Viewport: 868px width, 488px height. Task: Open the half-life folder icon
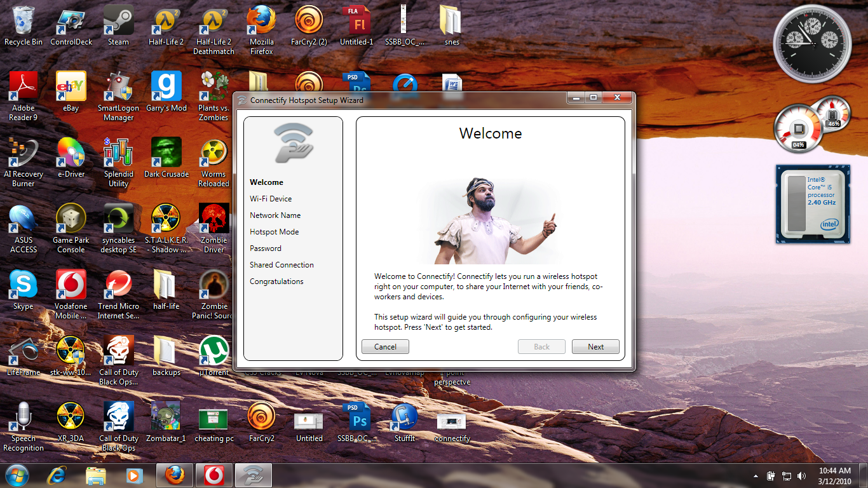pyautogui.click(x=166, y=290)
